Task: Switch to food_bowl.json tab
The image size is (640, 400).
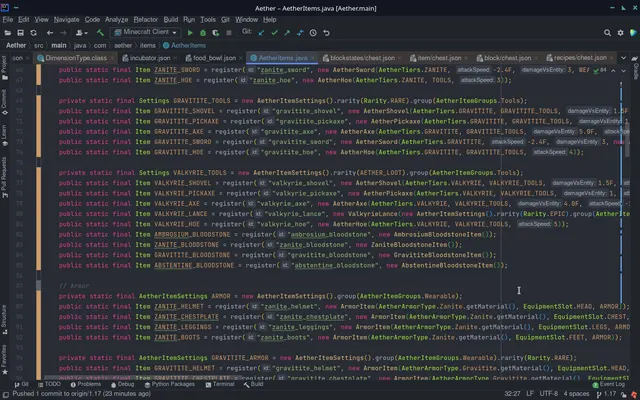Action: click(214, 58)
